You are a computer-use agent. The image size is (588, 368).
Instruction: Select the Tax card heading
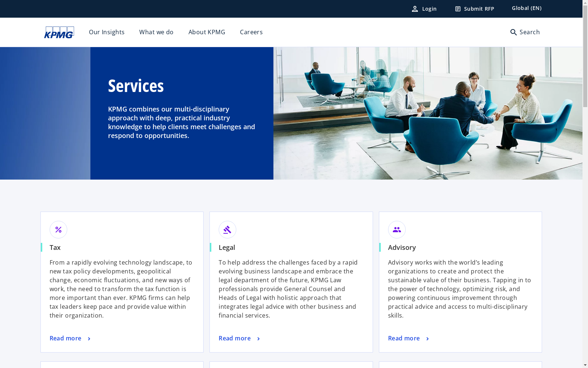click(x=55, y=247)
